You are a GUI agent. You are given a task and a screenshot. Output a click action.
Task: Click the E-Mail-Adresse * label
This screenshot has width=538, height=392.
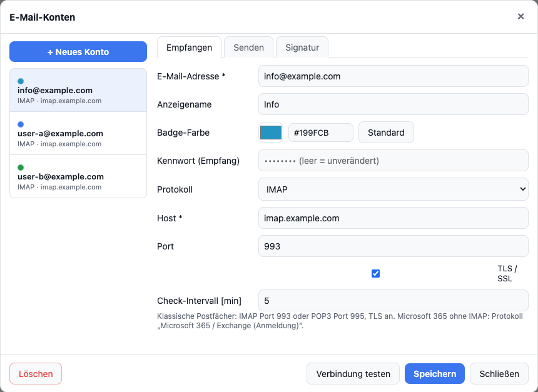pos(191,76)
